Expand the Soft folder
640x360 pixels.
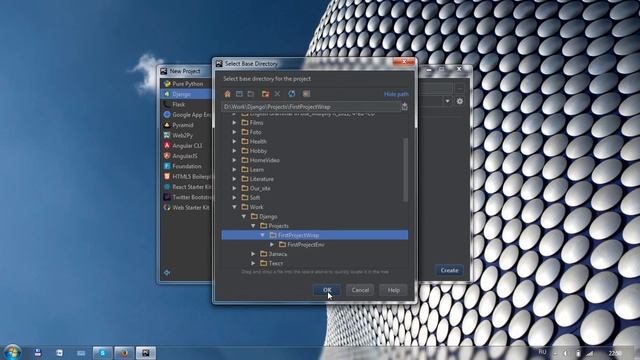point(234,198)
